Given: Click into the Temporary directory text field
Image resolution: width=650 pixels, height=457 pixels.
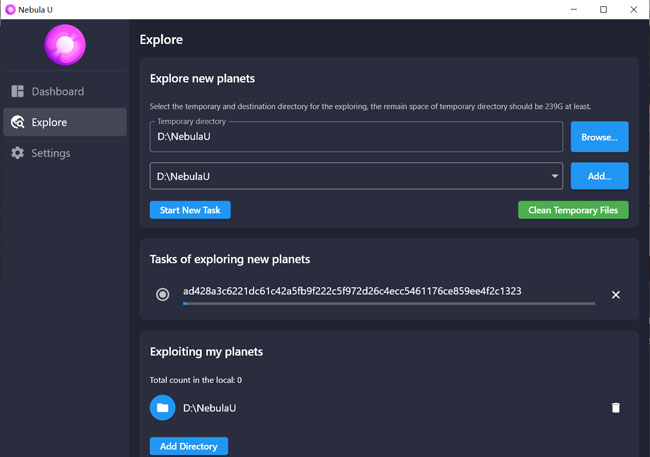Looking at the screenshot, I should coord(355,137).
